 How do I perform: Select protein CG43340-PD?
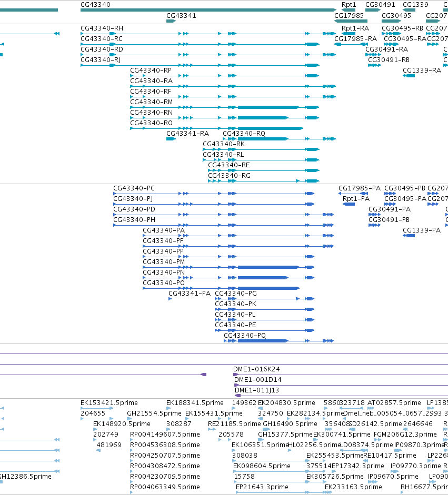tap(134, 209)
